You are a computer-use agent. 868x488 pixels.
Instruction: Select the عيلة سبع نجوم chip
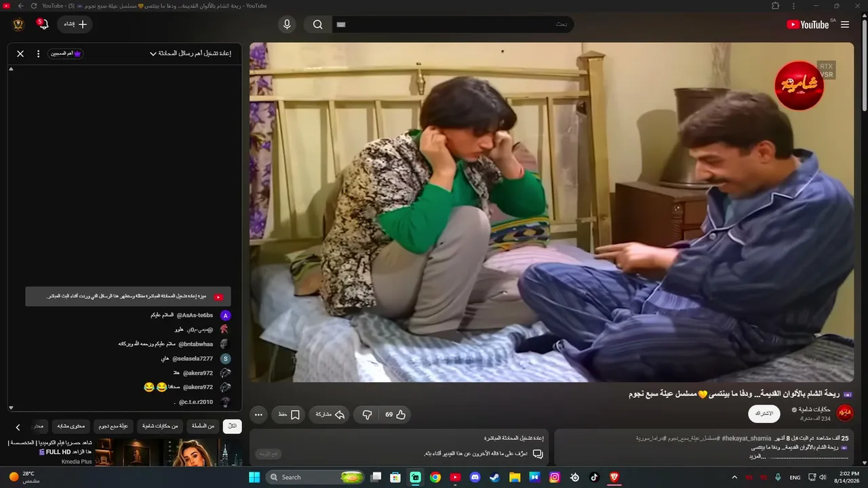point(115,426)
